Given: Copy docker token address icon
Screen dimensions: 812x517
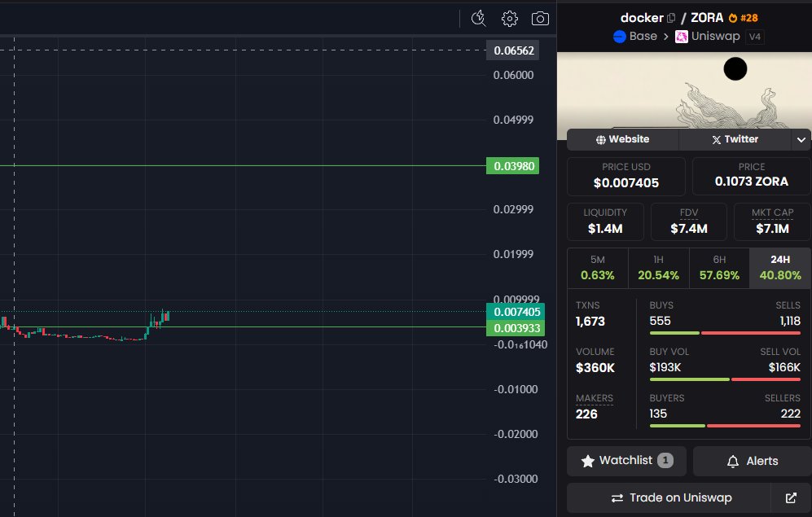Looking at the screenshot, I should click(671, 18).
